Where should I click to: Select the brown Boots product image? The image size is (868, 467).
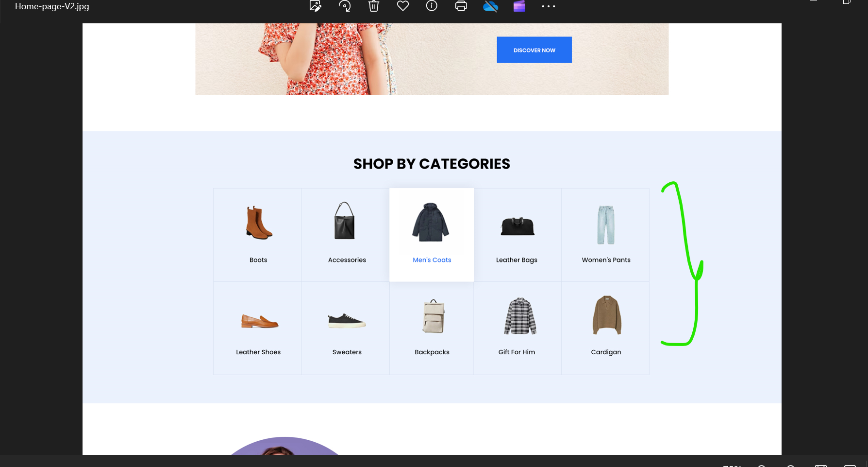(258, 223)
